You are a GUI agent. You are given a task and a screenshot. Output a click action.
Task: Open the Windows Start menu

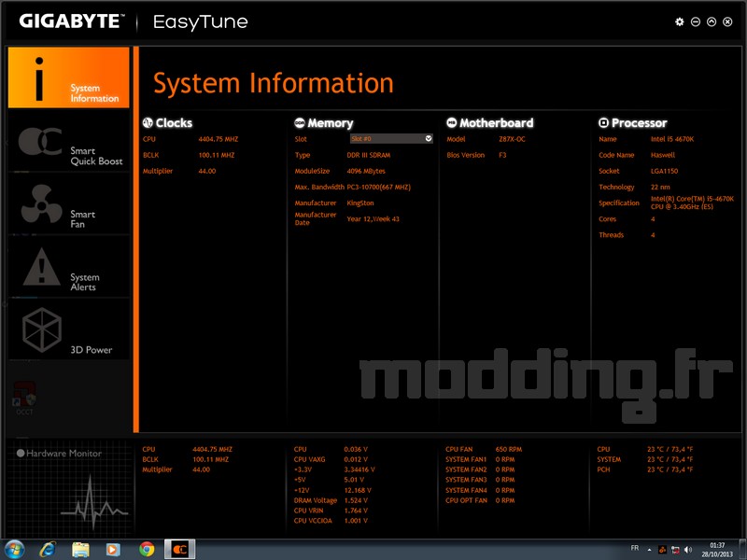[x=14, y=550]
